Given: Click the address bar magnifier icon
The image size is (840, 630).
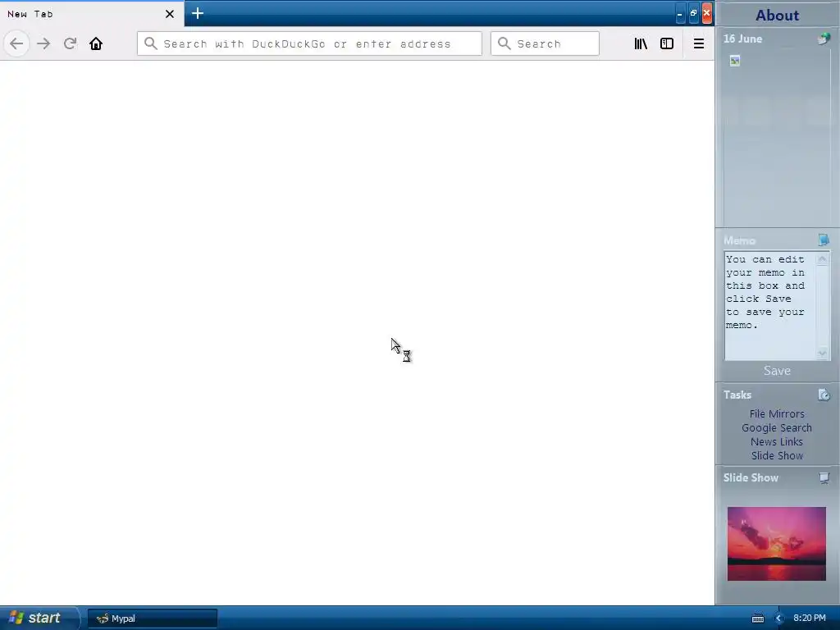Looking at the screenshot, I should (151, 43).
